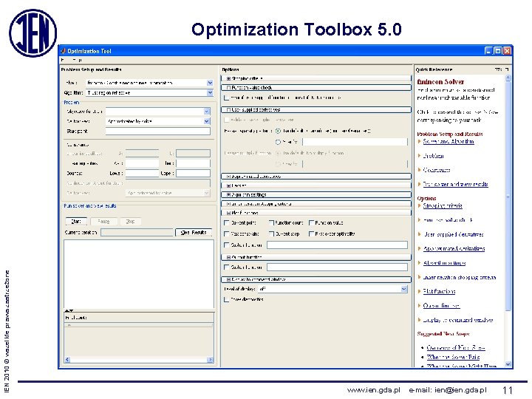Click the triangle next to Problem in Quick Reference

coord(420,156)
